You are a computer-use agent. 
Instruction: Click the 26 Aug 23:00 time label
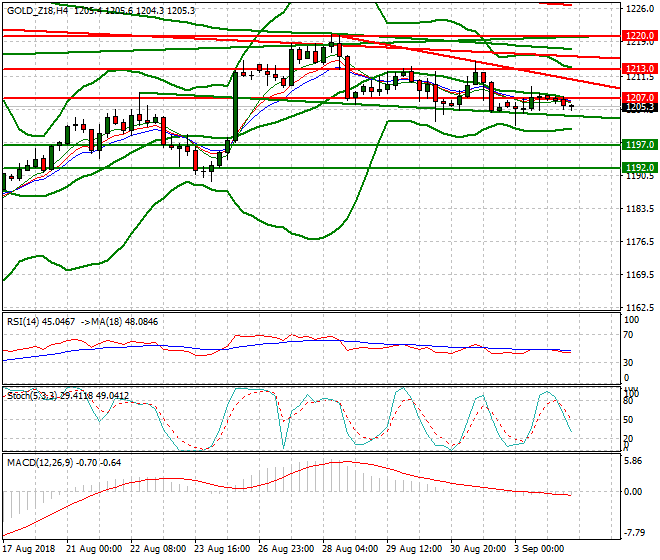[x=286, y=549]
